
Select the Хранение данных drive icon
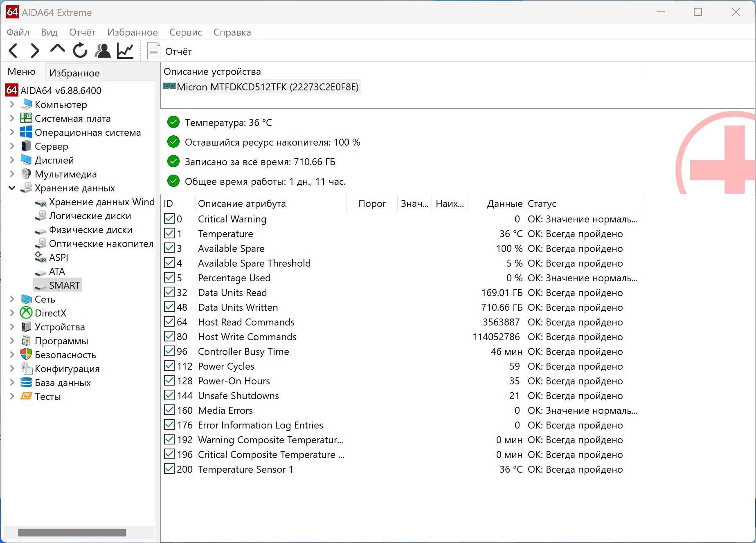(x=26, y=188)
